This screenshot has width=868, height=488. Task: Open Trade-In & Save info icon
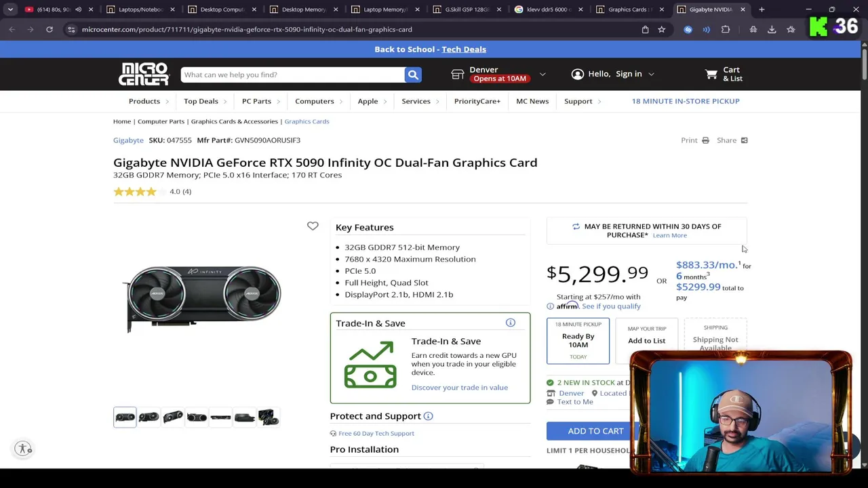tap(511, 323)
